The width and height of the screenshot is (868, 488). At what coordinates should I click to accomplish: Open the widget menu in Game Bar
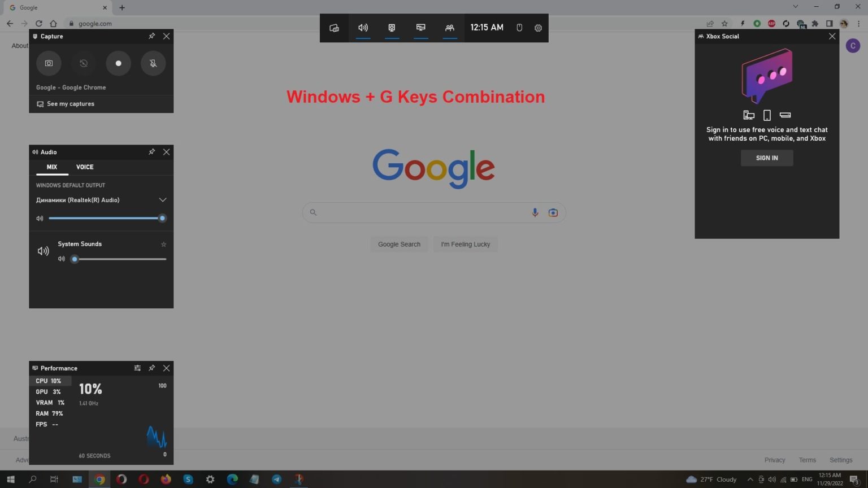coord(334,28)
